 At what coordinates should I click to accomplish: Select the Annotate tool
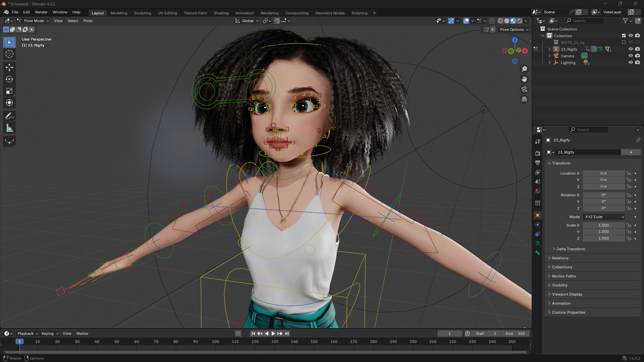[x=9, y=116]
